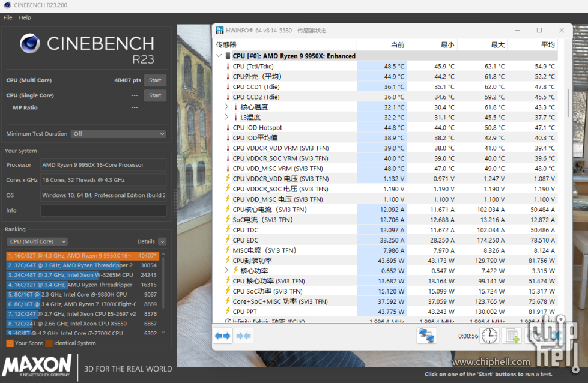
Task: Select the Core+SoC+MISC 功率 (SVI3 TFN) row label
Action: tap(280, 301)
